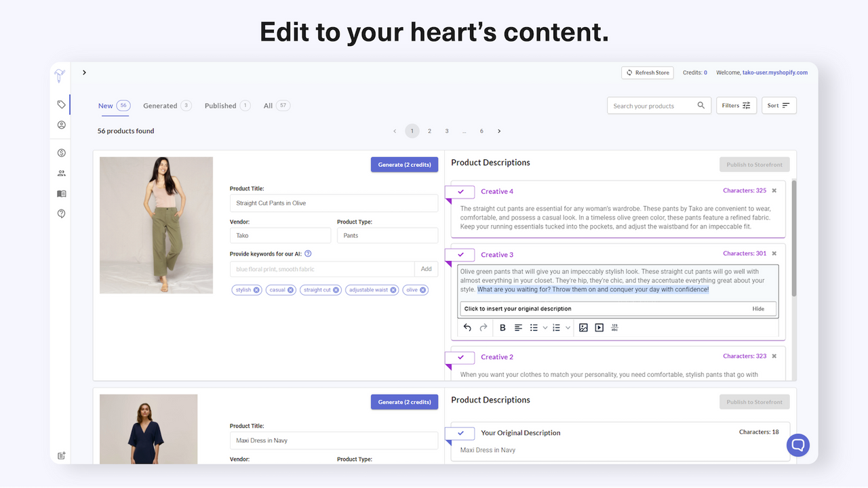Image resolution: width=868 pixels, height=488 pixels.
Task: Open the bullet list style dropdown
Action: tap(545, 327)
